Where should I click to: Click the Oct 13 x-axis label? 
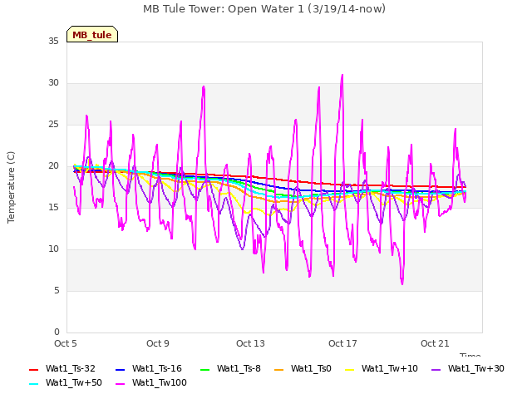[250, 343]
